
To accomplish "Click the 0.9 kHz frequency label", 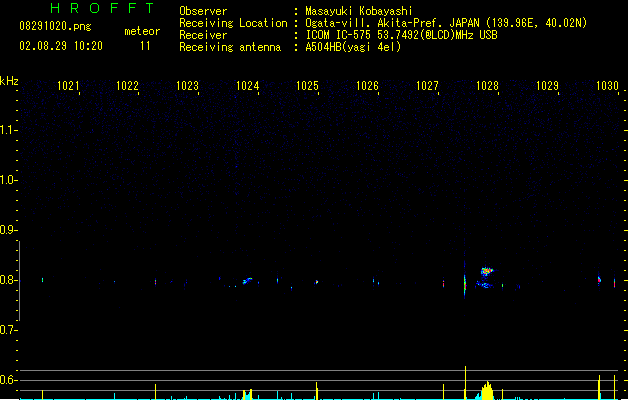I will point(7,230).
